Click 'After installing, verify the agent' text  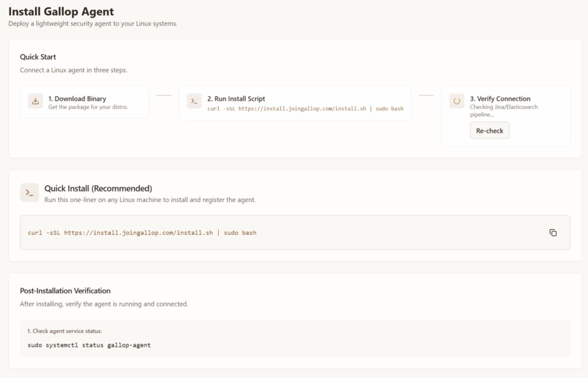(x=104, y=304)
